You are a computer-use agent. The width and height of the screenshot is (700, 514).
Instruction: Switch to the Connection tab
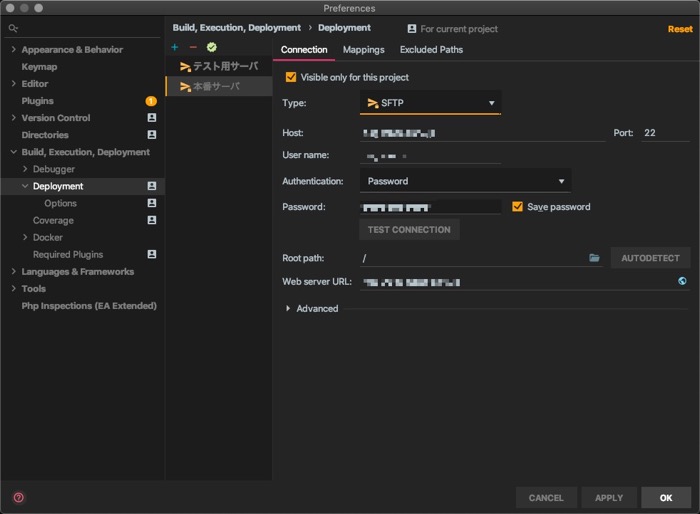point(304,50)
